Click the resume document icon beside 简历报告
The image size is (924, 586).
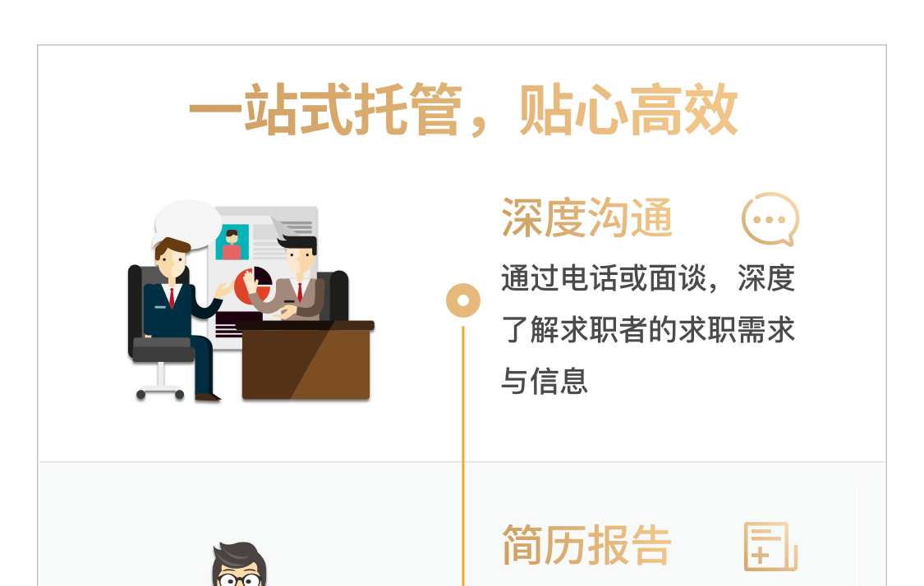point(770,547)
